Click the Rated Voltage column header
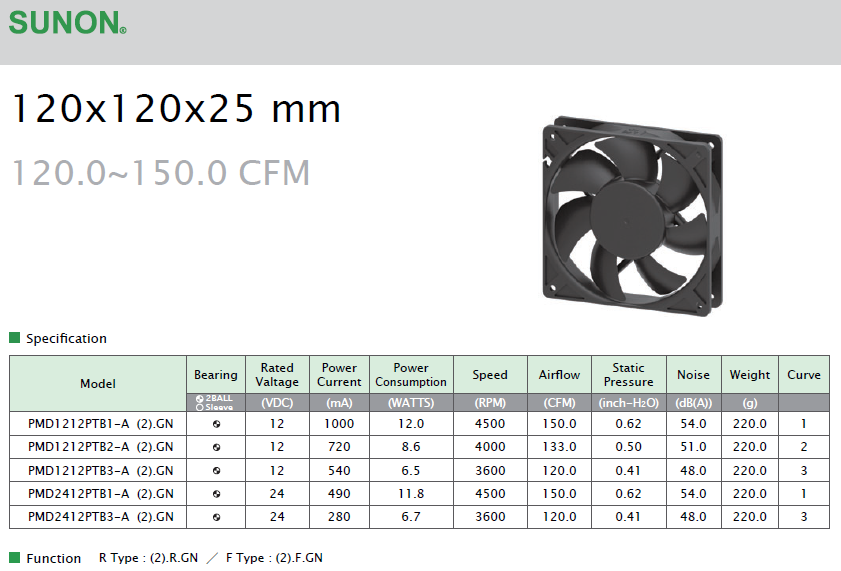 click(277, 375)
